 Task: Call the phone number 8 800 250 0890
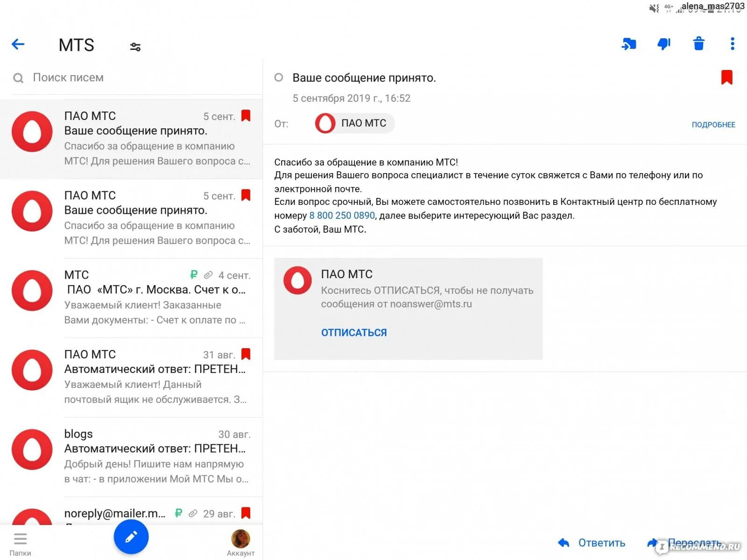342,216
